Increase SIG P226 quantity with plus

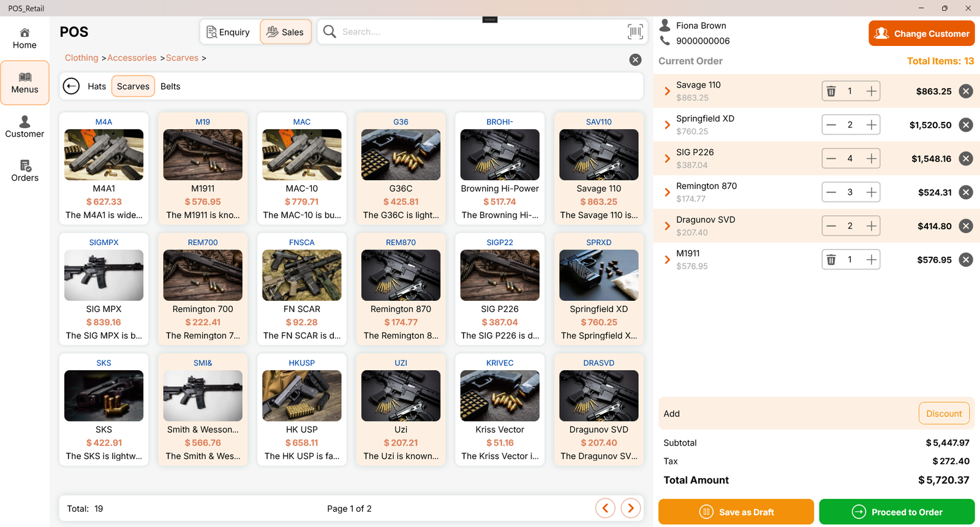tap(871, 159)
